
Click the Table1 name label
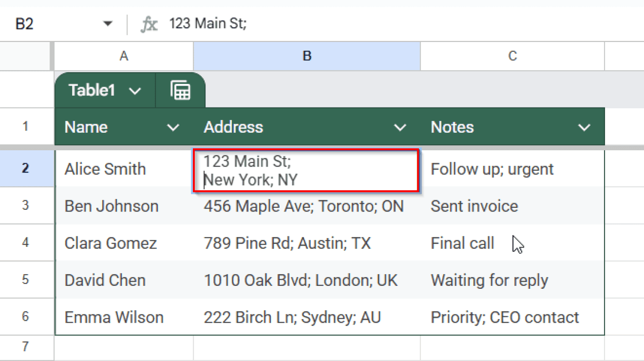tap(92, 90)
